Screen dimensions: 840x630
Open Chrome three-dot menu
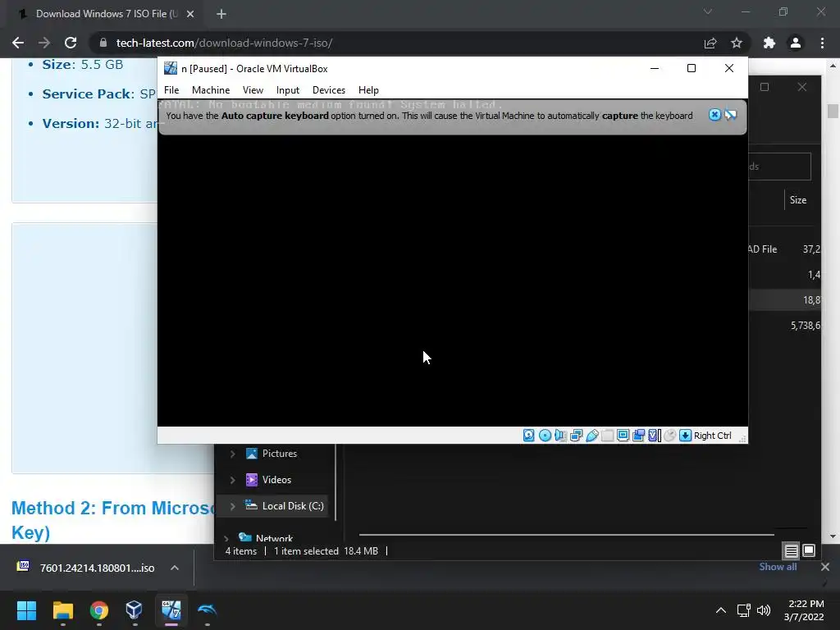pyautogui.click(x=822, y=43)
